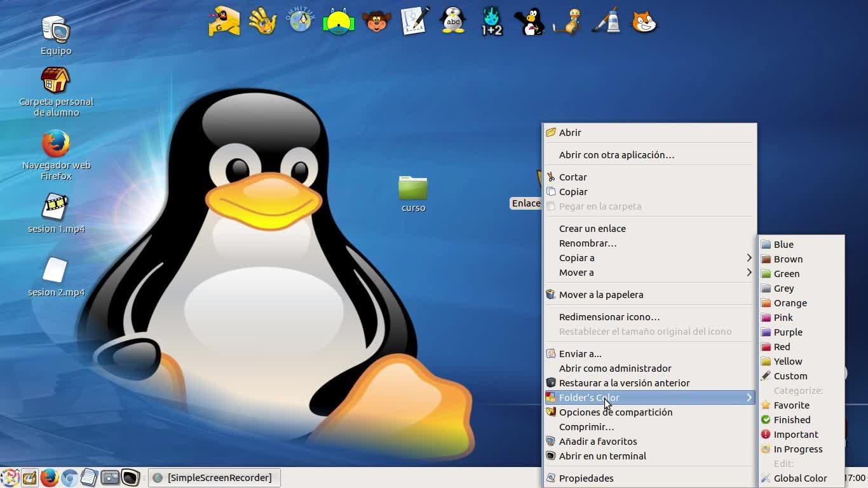Open the orange duck icon app

click(x=567, y=21)
